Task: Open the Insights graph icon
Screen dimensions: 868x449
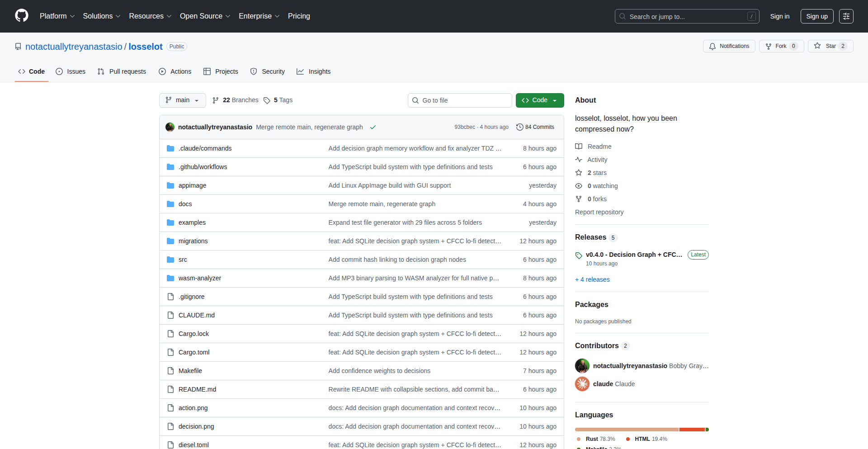Action: (300, 71)
